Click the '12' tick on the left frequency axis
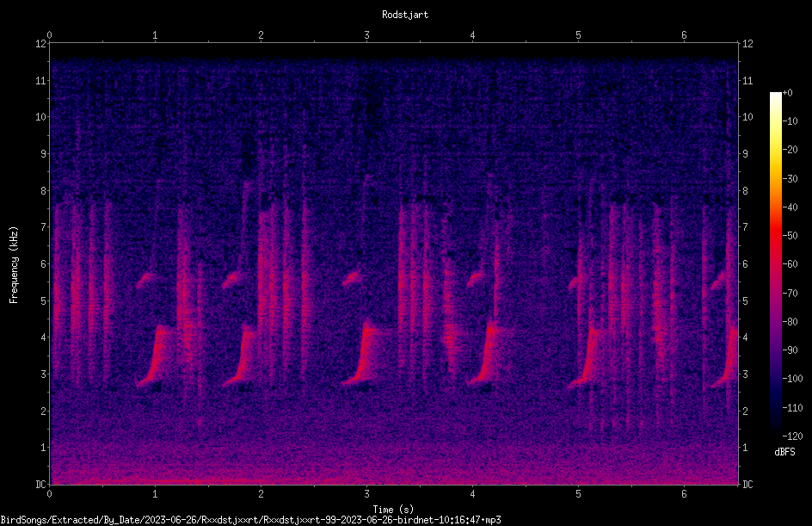Viewport: 812px width, 526px height. tap(41, 44)
